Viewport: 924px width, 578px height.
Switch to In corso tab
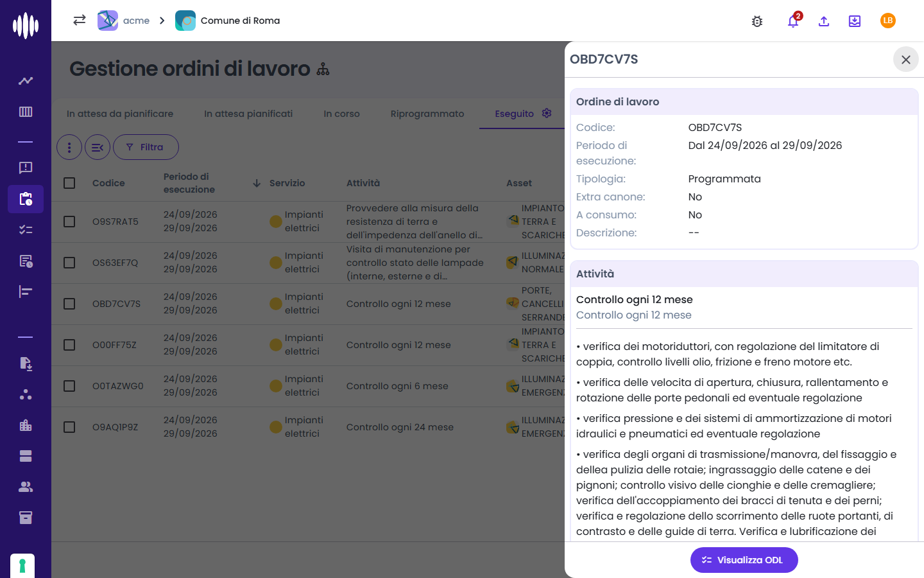(x=341, y=114)
